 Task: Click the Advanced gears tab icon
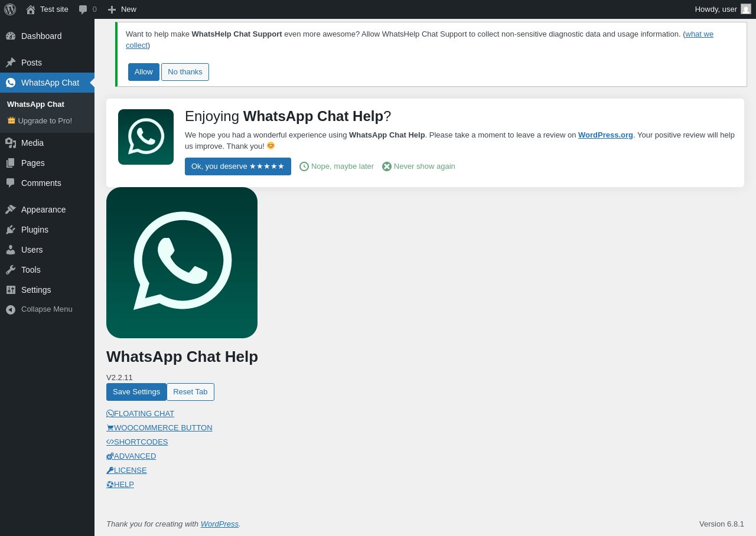(x=110, y=456)
